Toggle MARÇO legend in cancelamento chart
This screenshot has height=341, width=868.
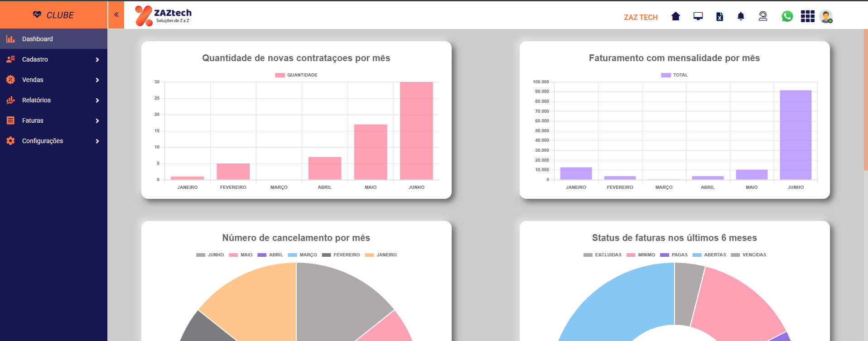coord(302,255)
